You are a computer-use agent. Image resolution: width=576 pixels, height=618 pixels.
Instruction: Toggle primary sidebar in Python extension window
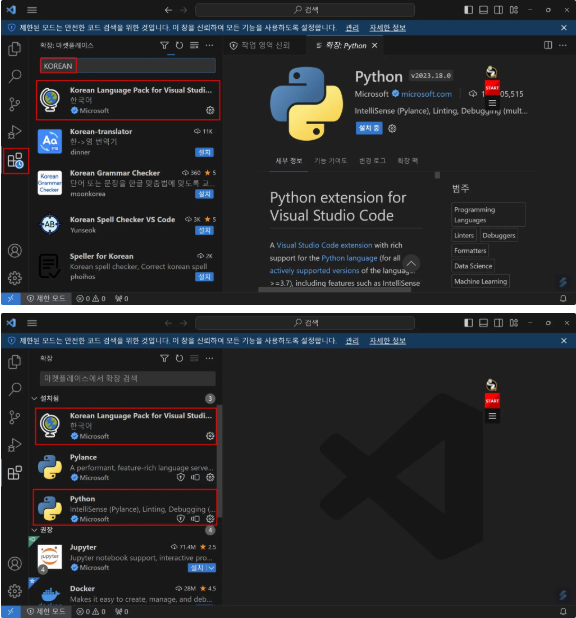[468, 10]
